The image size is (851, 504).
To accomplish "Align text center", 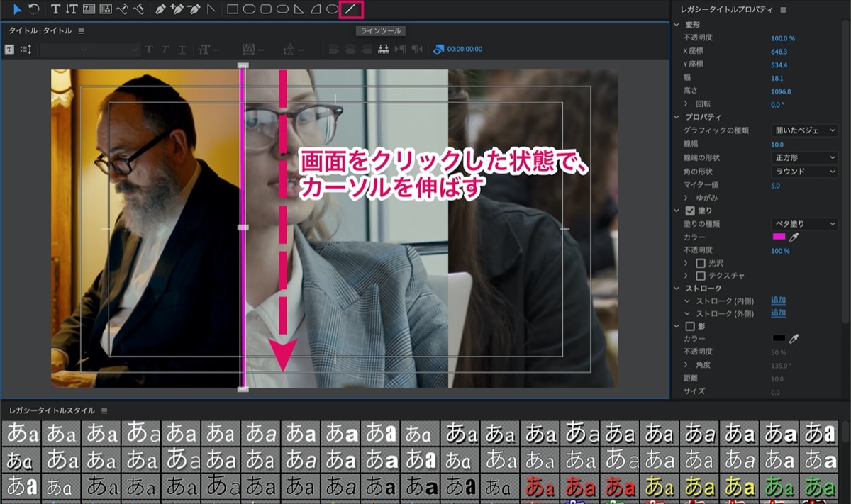I will click(350, 49).
